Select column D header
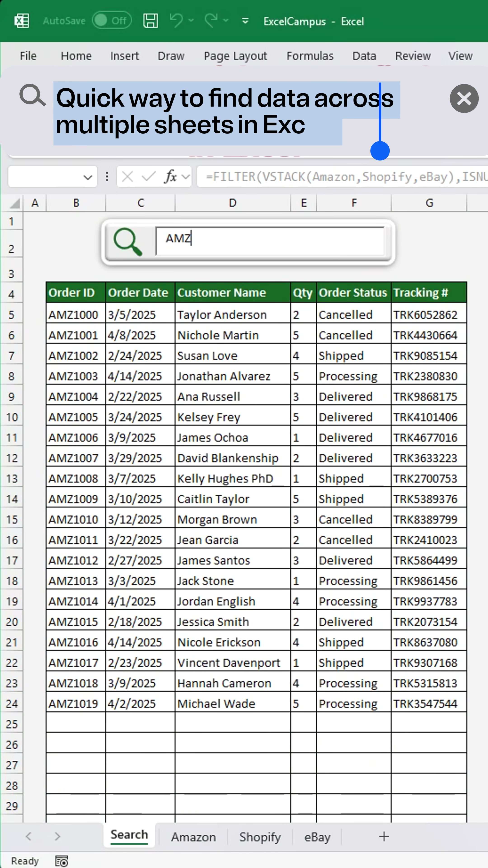The width and height of the screenshot is (488, 868). coord(233,203)
